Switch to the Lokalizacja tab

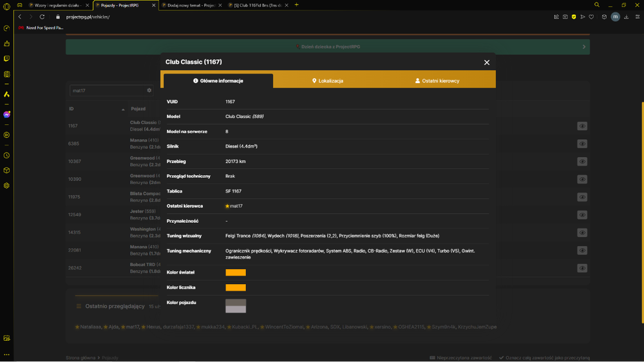[328, 81]
